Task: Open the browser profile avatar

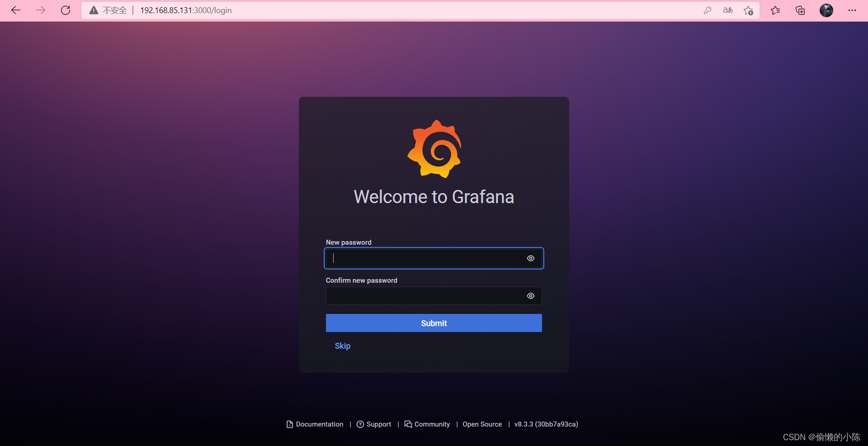Action: (x=826, y=10)
